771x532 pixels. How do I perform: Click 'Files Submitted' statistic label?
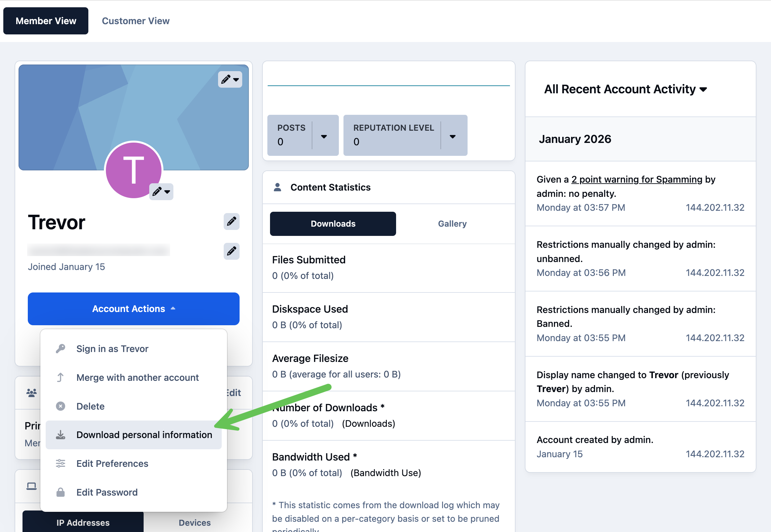coord(309,260)
